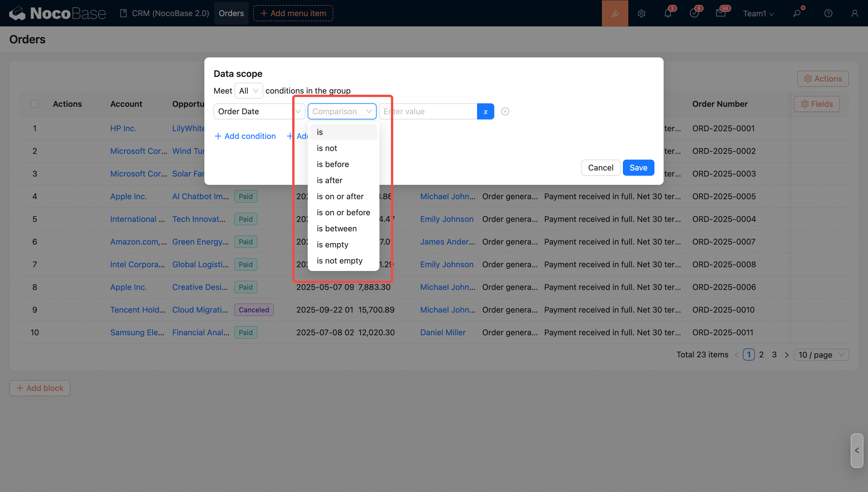Click the Add condition link

coord(245,136)
